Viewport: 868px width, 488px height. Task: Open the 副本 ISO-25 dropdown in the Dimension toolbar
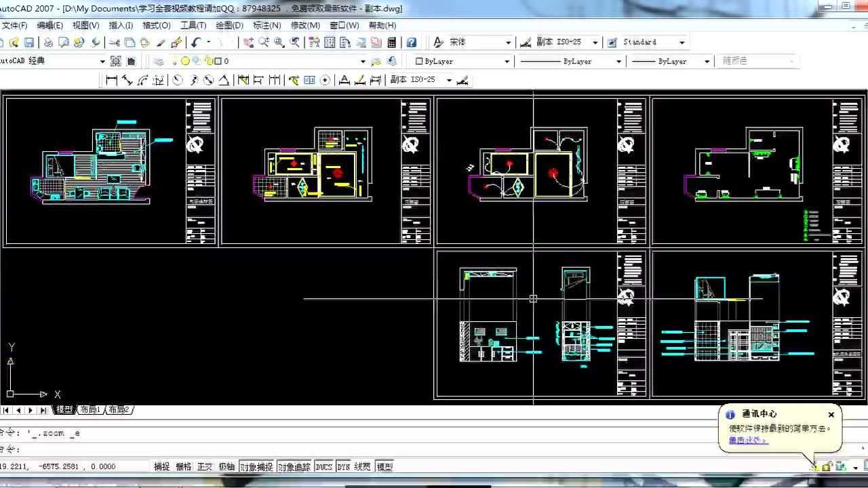click(448, 80)
